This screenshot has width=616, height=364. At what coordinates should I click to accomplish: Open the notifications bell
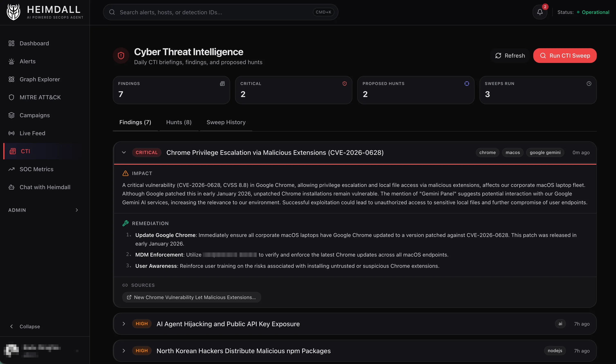tap(540, 12)
